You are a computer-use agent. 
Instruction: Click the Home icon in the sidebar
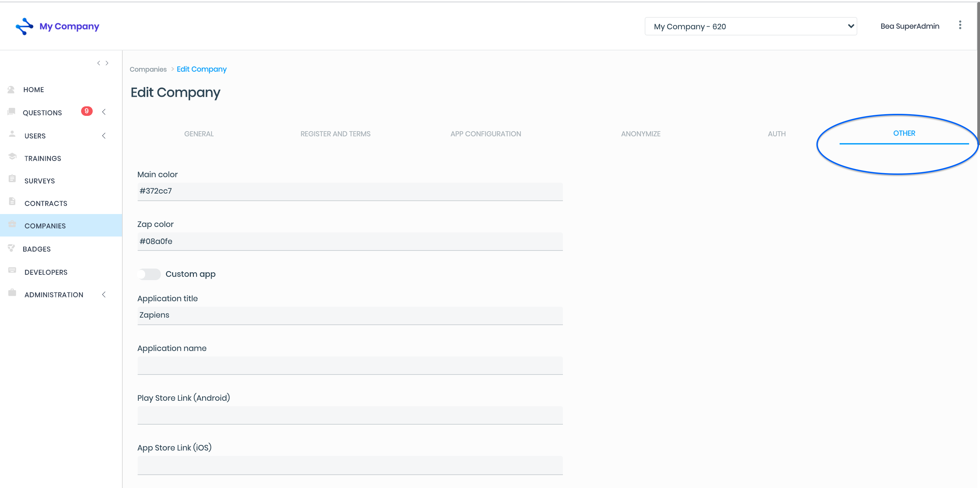[x=11, y=90]
